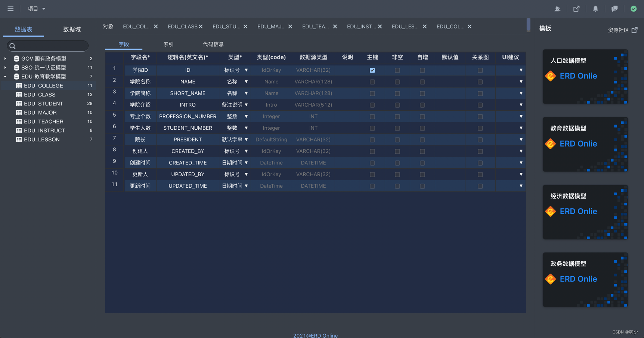The width and height of the screenshot is (644, 338).
Task: Close the EDU_CLASS tab
Action: tap(201, 27)
